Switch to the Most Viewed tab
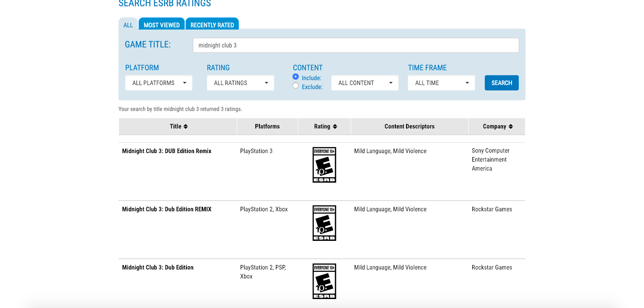This screenshot has width=644, height=308. coord(161,25)
